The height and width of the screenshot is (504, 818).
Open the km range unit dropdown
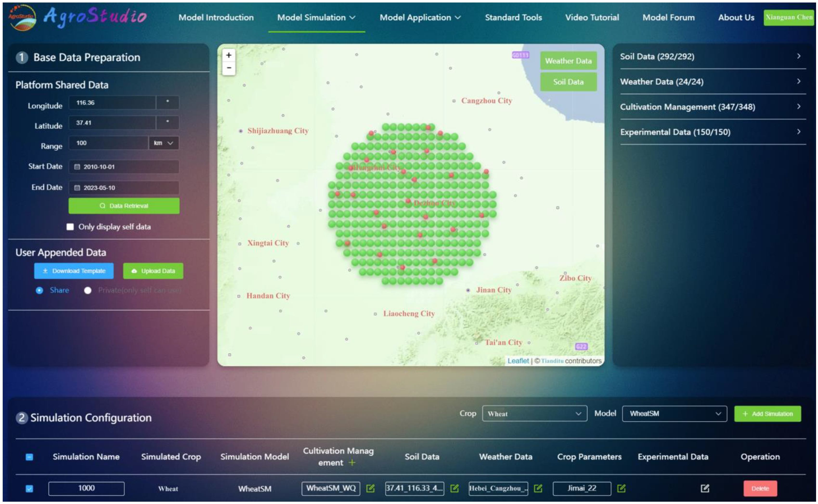click(164, 143)
